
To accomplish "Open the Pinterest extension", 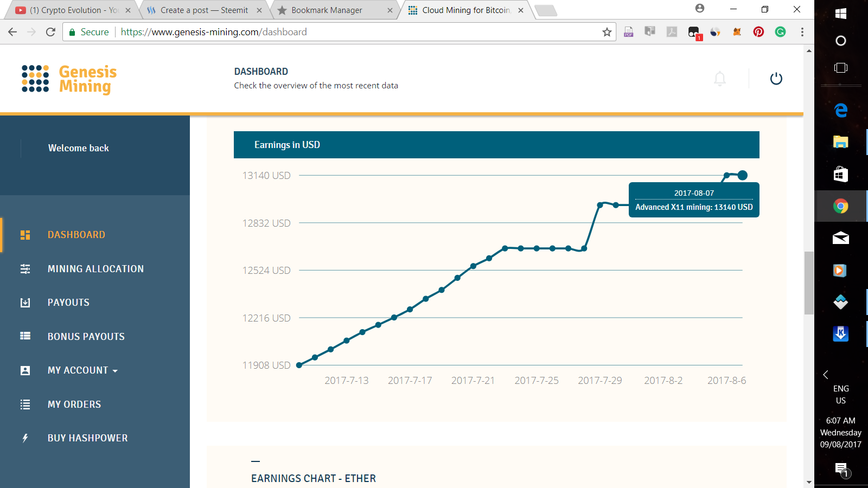I will pyautogui.click(x=758, y=32).
